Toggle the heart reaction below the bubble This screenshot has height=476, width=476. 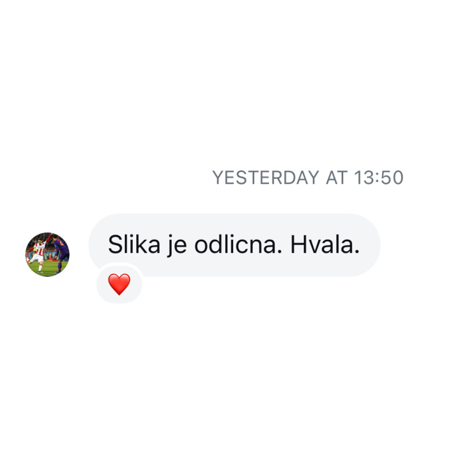point(119,284)
